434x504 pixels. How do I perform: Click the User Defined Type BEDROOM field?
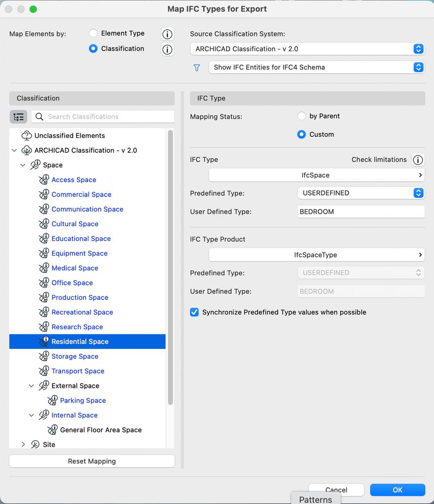[x=361, y=212]
